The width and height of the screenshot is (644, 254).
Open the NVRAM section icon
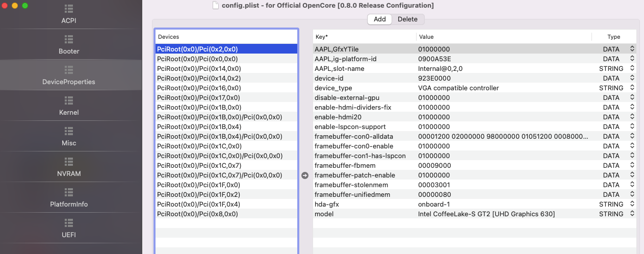(69, 162)
